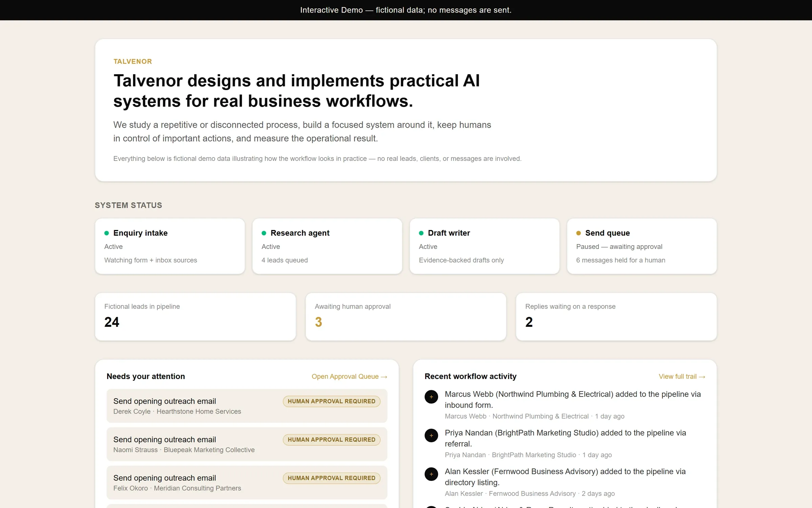Click "6 messages held for a human" text
Viewport: 812px width, 508px height.
pyautogui.click(x=621, y=260)
